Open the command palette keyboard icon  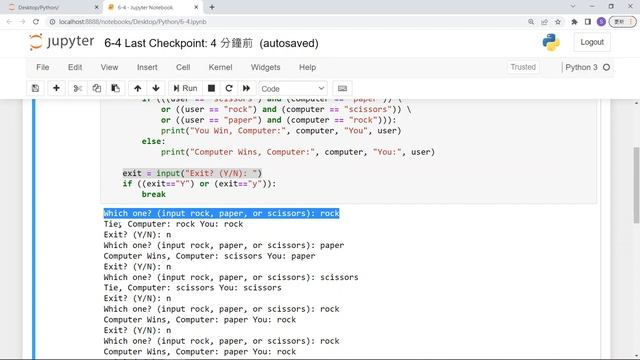pyautogui.click(x=342, y=88)
